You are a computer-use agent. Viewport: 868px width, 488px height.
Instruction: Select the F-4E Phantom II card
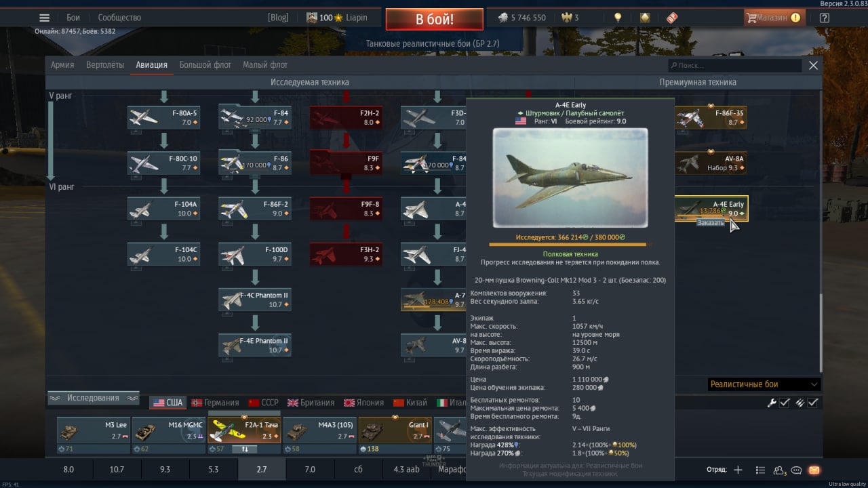(255, 344)
